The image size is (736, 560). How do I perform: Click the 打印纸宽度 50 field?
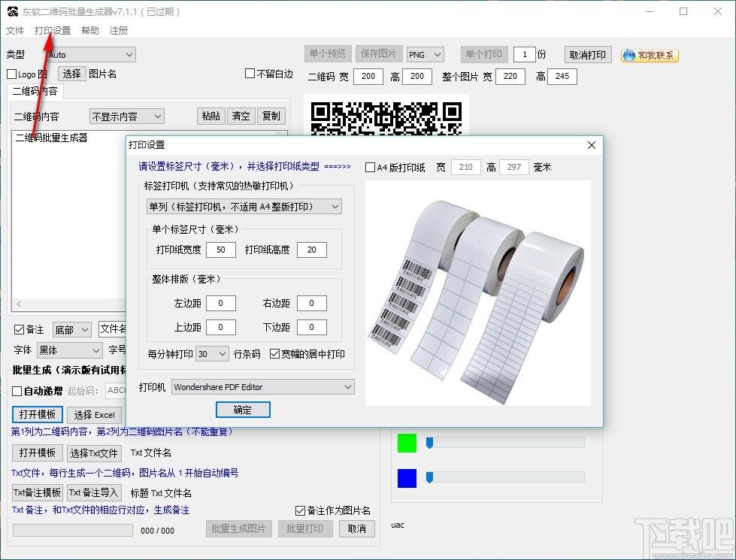(220, 250)
